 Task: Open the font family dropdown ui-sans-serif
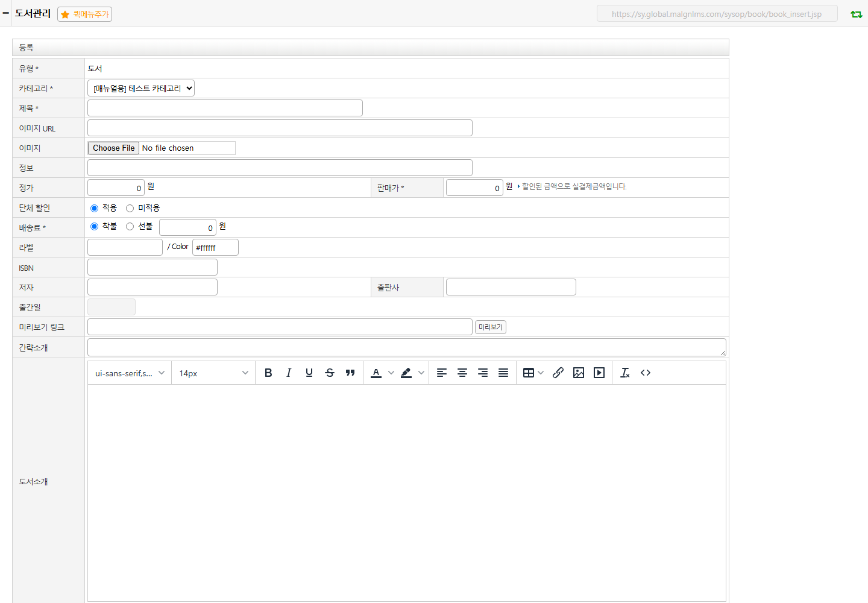[130, 373]
